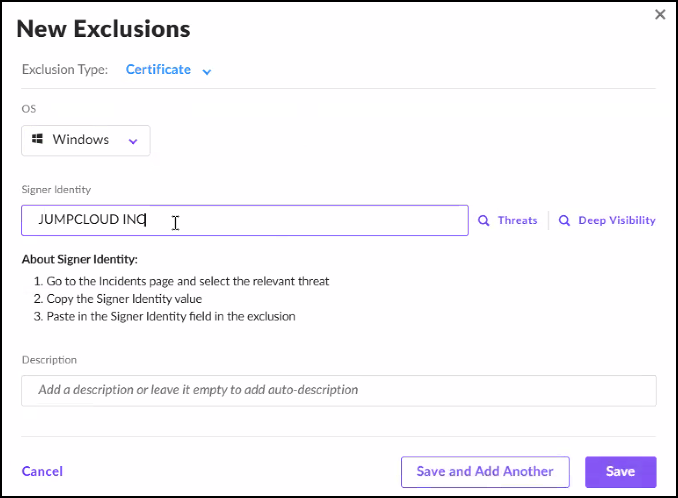Open the Certificate exclusion type dropdown
Image resolution: width=678 pixels, height=498 pixels.
point(158,70)
